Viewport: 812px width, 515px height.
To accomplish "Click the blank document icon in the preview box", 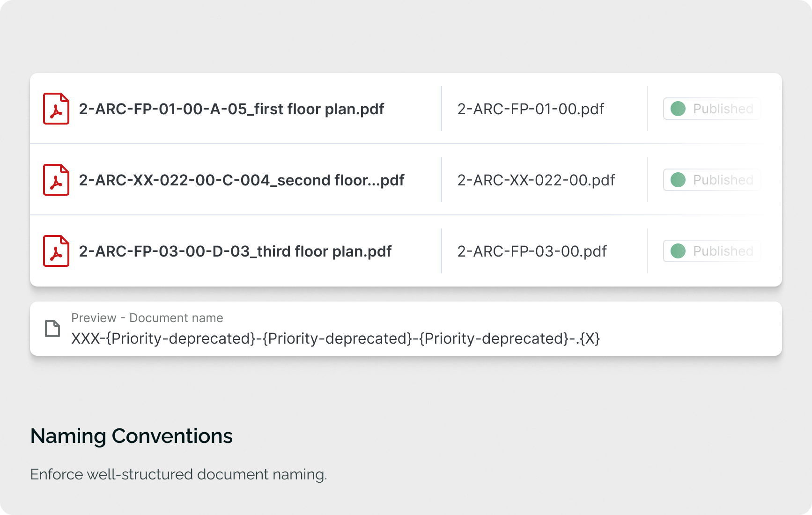I will [x=52, y=329].
